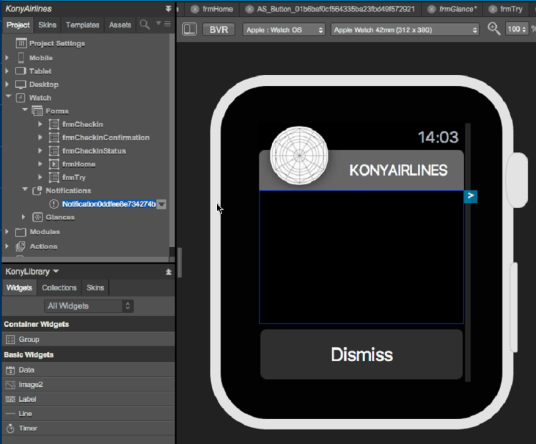This screenshot has height=444, width=536.
Task: Click the app icon placeholder on watch
Action: pyautogui.click(x=299, y=156)
